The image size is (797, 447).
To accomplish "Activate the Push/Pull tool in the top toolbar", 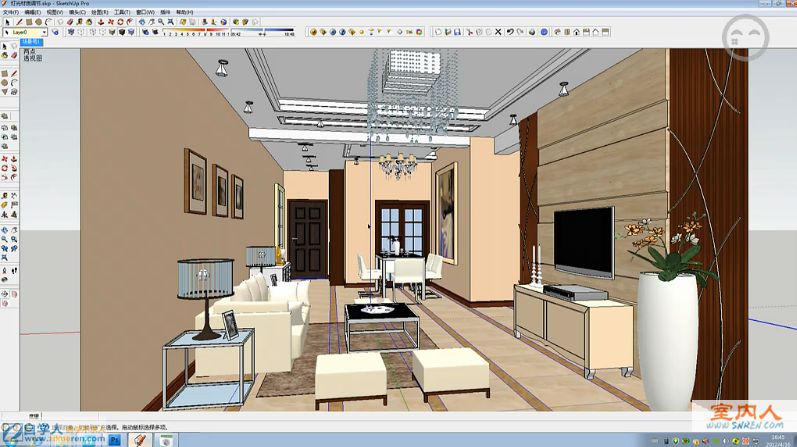I will 101,22.
